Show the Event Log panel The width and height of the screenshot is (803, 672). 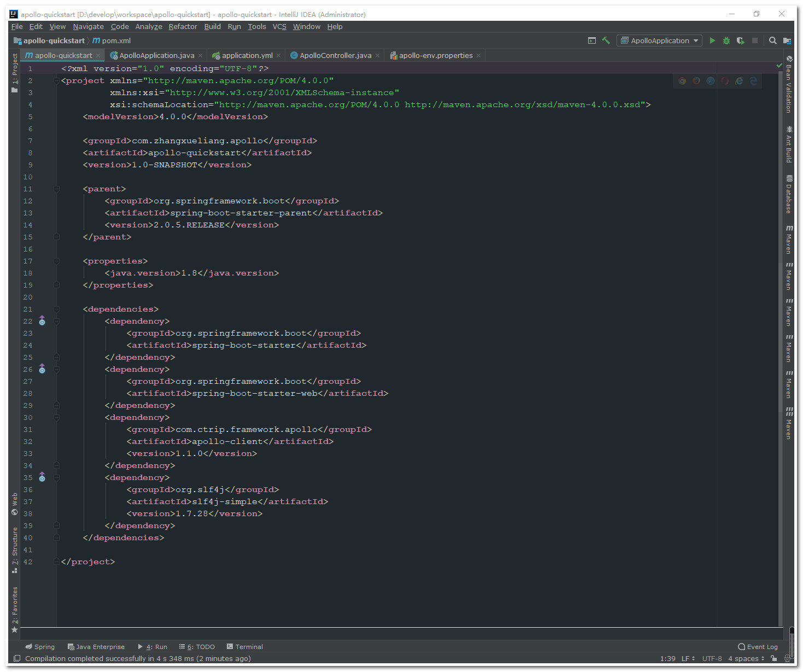[x=758, y=646]
